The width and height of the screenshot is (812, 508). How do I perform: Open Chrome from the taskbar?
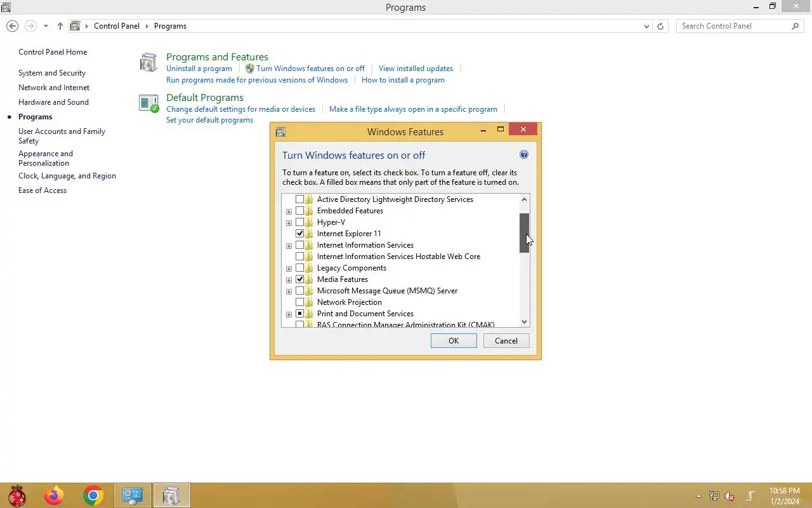point(93,495)
